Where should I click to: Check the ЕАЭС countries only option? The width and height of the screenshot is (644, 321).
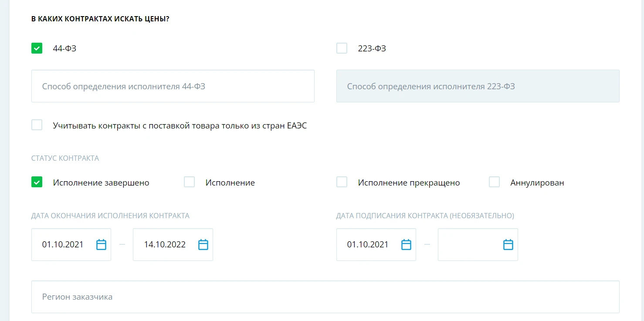(x=37, y=125)
